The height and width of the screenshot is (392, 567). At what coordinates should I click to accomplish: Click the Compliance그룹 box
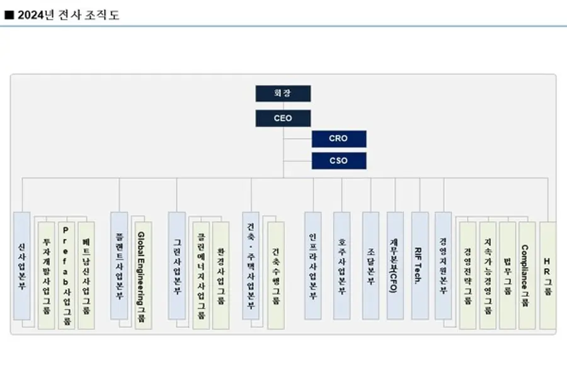[x=527, y=275]
